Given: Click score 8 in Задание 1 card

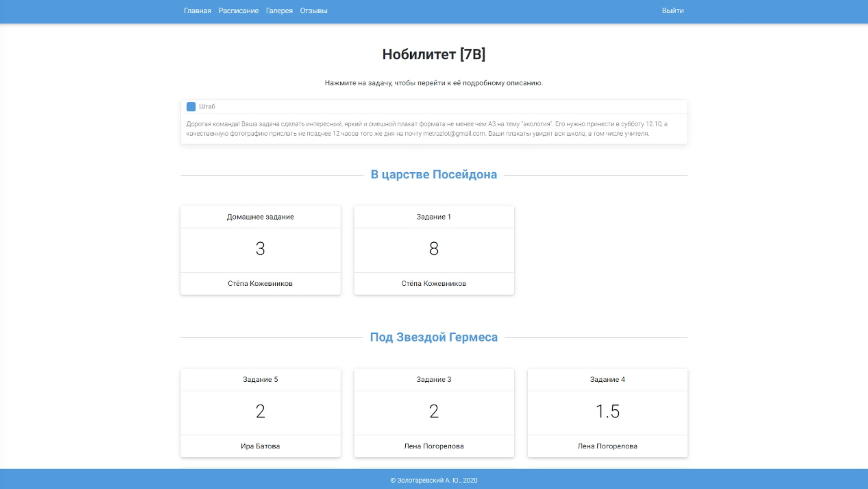Looking at the screenshot, I should (x=434, y=249).
